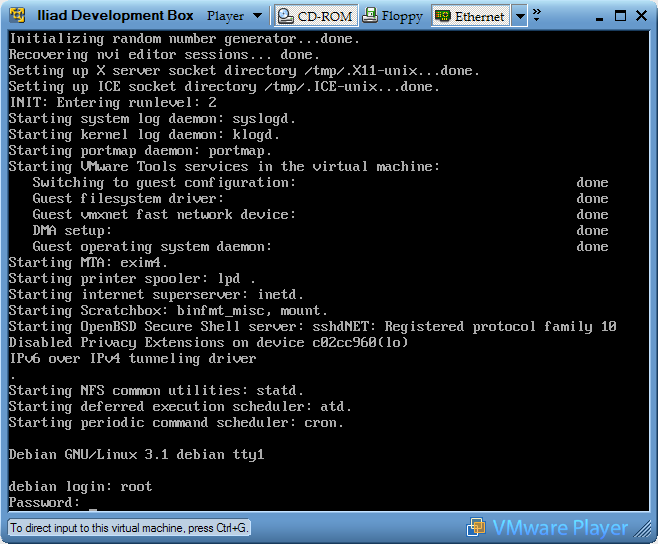The image size is (658, 544).
Task: Click 'IPv6 over IPv4 tunneling driver' line
Action: [132, 358]
